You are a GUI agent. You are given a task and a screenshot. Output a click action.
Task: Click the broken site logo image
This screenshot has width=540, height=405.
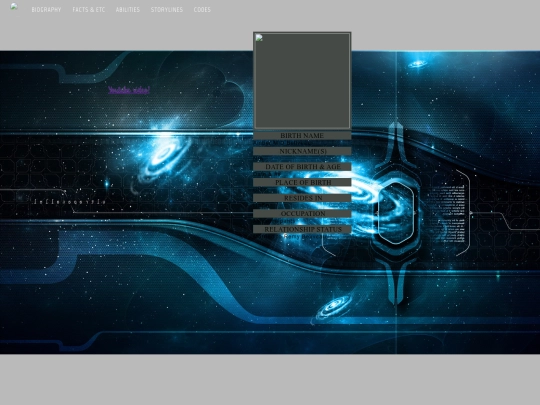click(14, 7)
